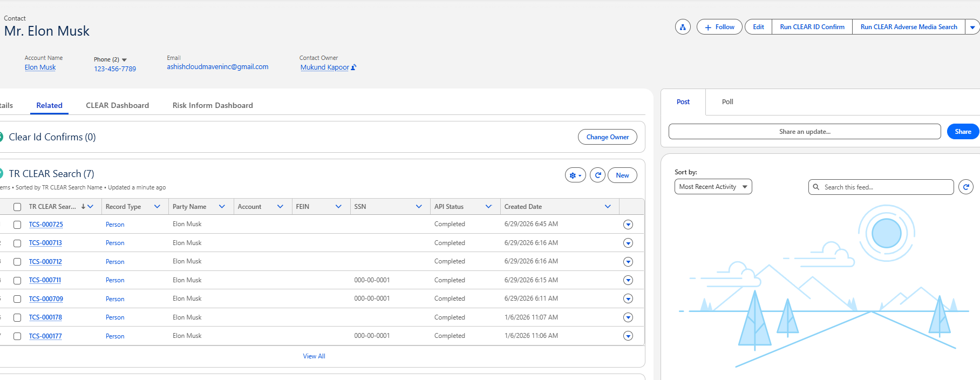Sort by TR CLEAR Search Name column header
Image resolution: width=980 pixels, height=380 pixels.
[x=52, y=207]
